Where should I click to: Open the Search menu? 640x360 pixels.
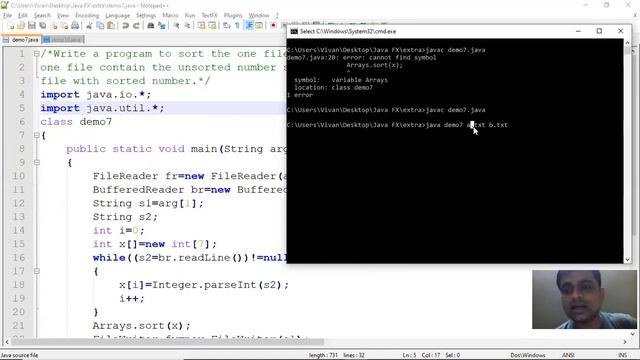(42, 16)
